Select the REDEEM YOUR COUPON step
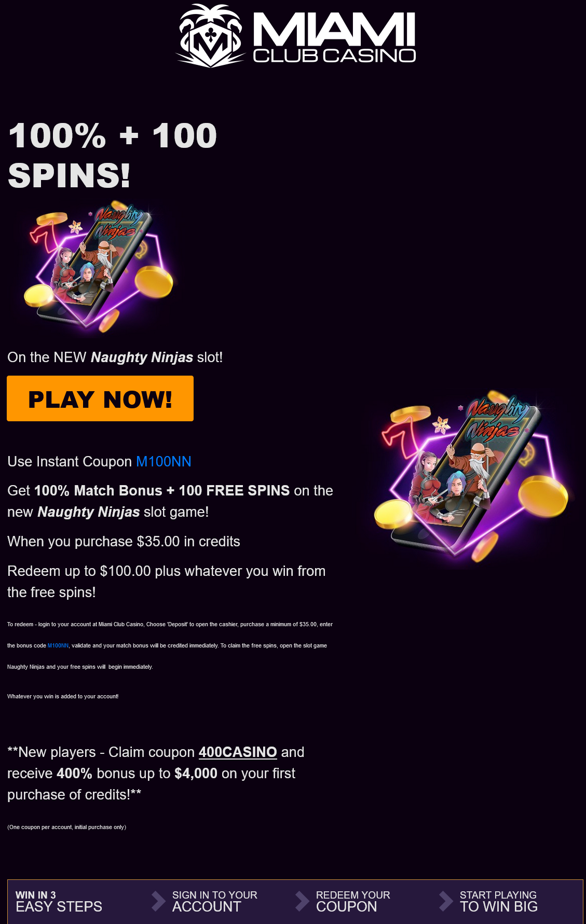 coord(353,901)
